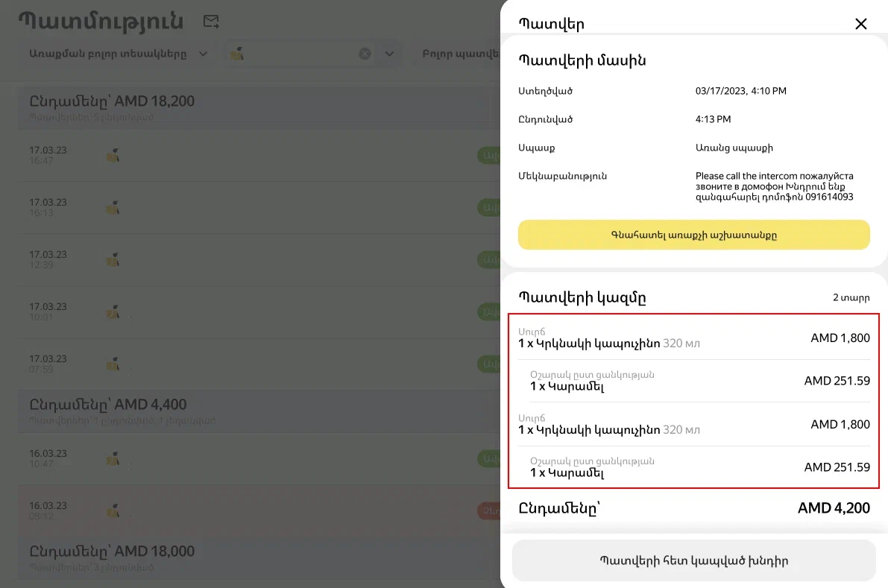Open the Բոլոր պատվերները status dropdown
This screenshot has height=588, width=888.
point(459,54)
